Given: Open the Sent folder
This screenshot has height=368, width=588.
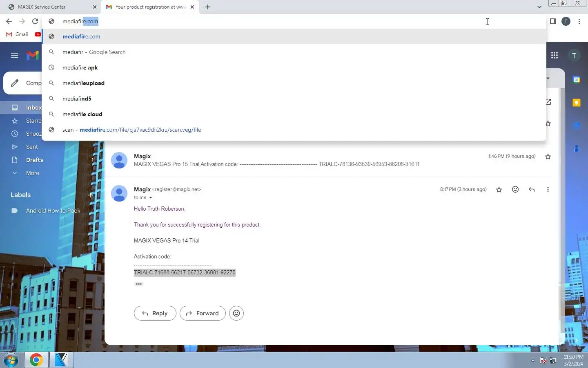Looking at the screenshot, I should pyautogui.click(x=32, y=147).
